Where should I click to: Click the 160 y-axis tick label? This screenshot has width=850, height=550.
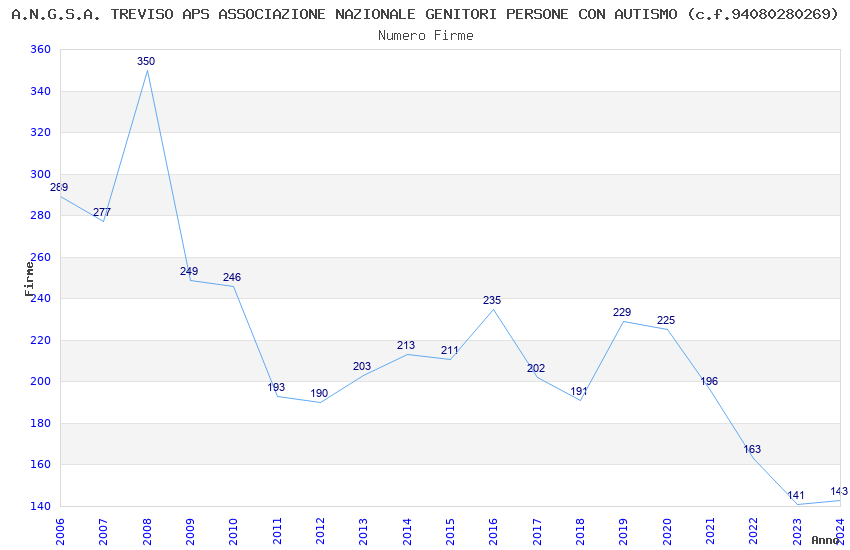(41, 464)
